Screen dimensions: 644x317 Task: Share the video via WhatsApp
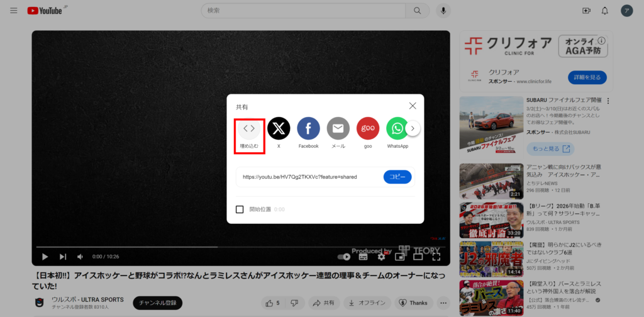pyautogui.click(x=397, y=129)
